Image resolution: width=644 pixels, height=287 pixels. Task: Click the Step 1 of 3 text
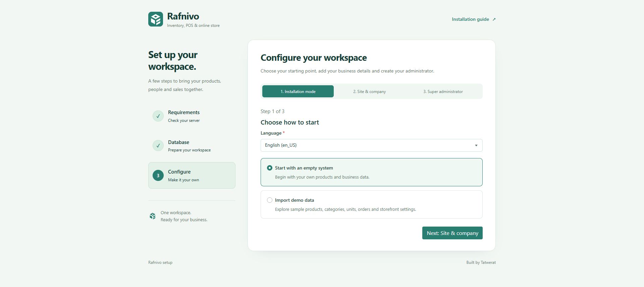coord(272,111)
